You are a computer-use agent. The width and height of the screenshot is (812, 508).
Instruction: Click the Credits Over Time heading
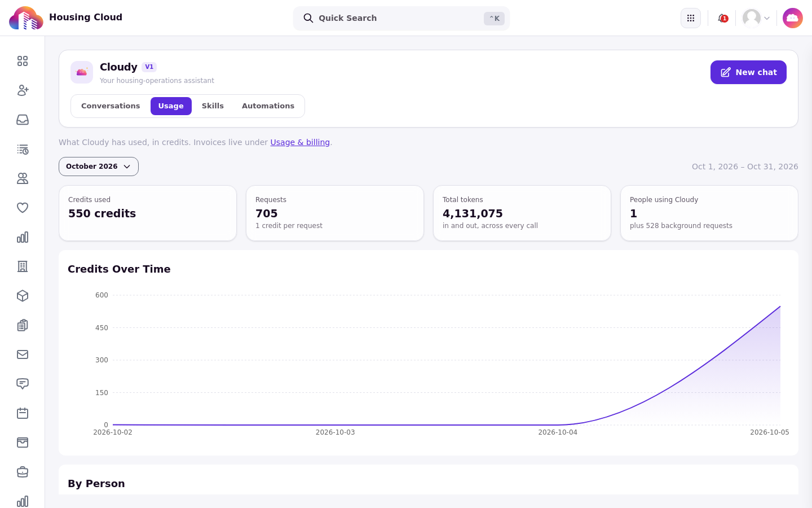point(119,269)
